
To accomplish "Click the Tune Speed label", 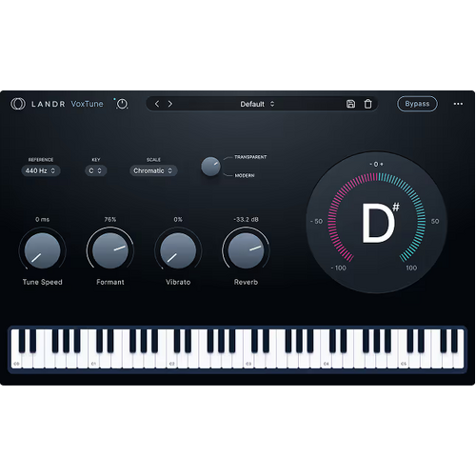I will tap(42, 282).
